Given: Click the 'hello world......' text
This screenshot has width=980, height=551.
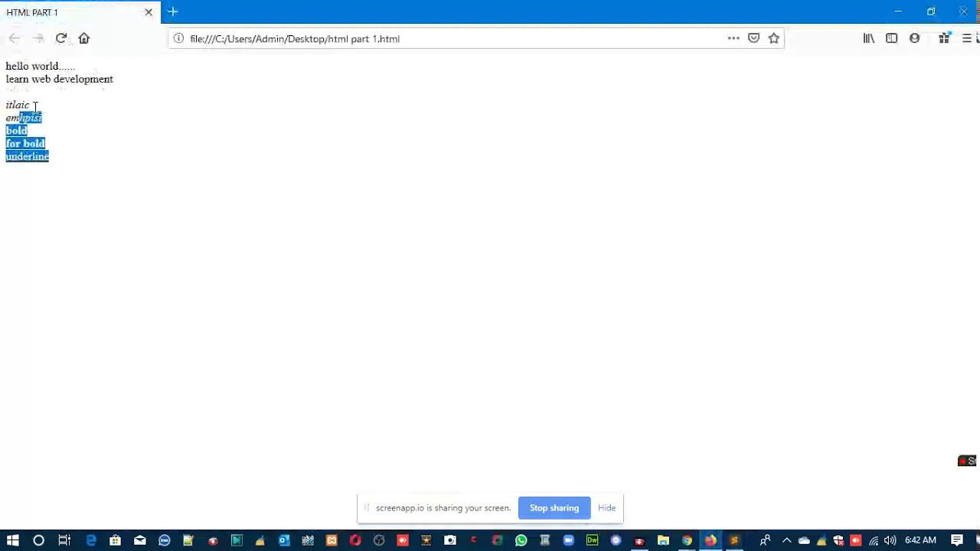Looking at the screenshot, I should [x=40, y=66].
